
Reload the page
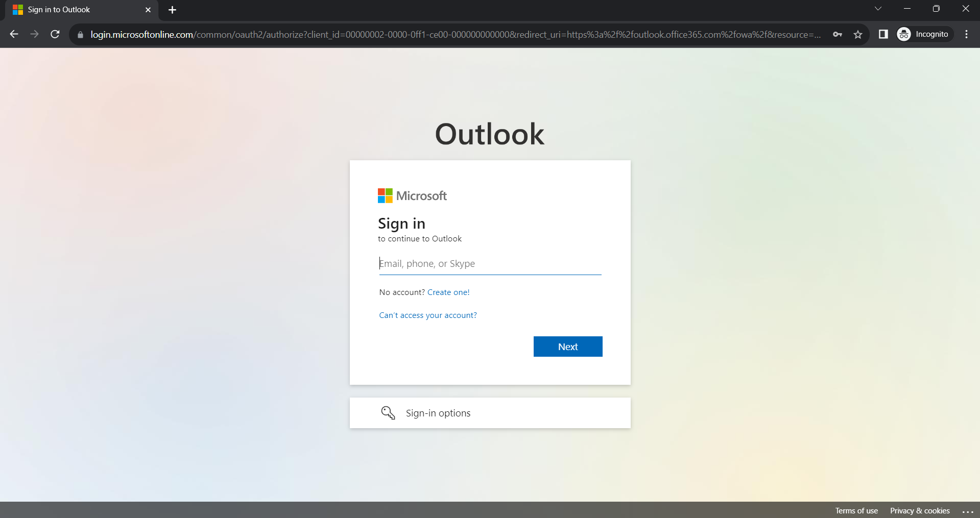click(x=55, y=34)
